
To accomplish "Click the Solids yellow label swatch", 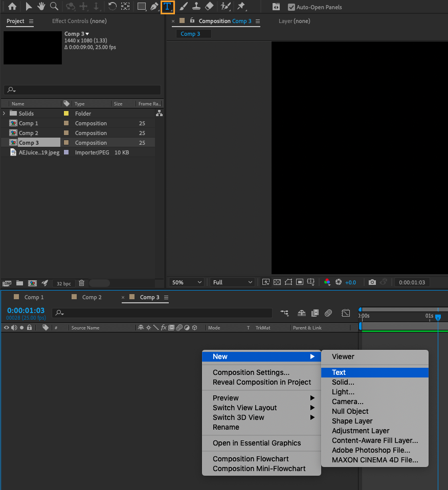I will pos(66,114).
